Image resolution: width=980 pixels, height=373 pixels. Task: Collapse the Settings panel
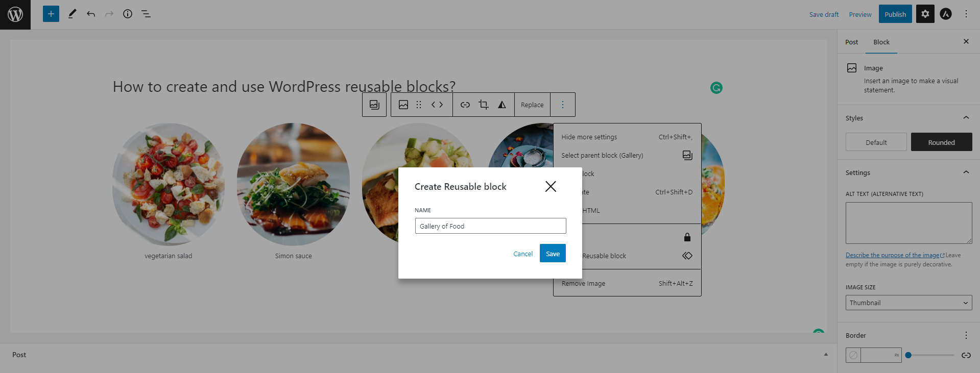tap(966, 172)
